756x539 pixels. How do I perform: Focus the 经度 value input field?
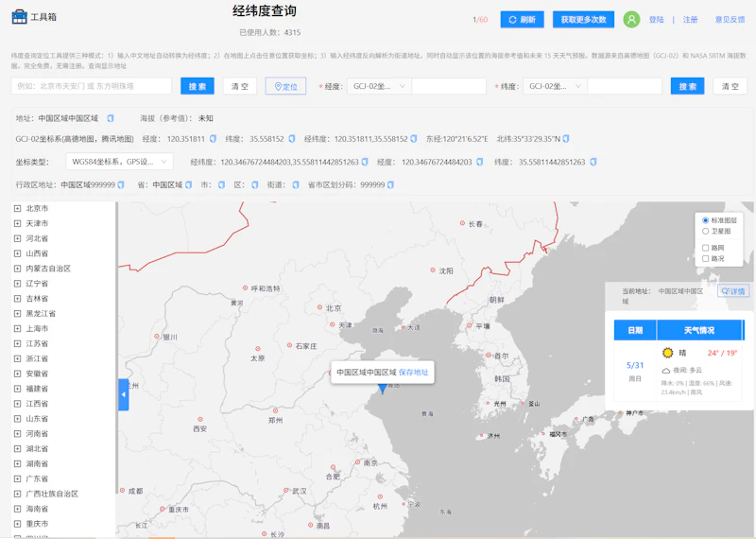tap(449, 86)
